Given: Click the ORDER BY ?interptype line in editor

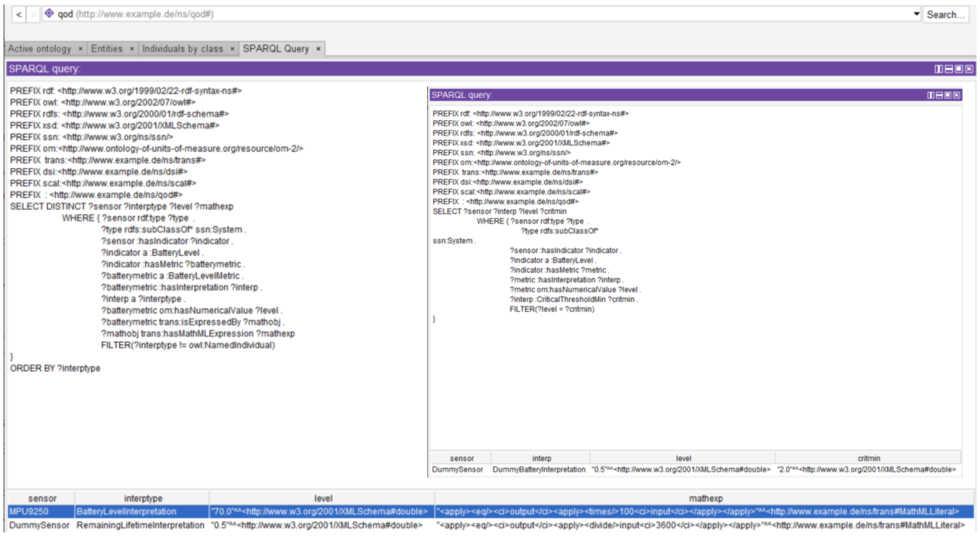Looking at the screenshot, I should click(55, 368).
